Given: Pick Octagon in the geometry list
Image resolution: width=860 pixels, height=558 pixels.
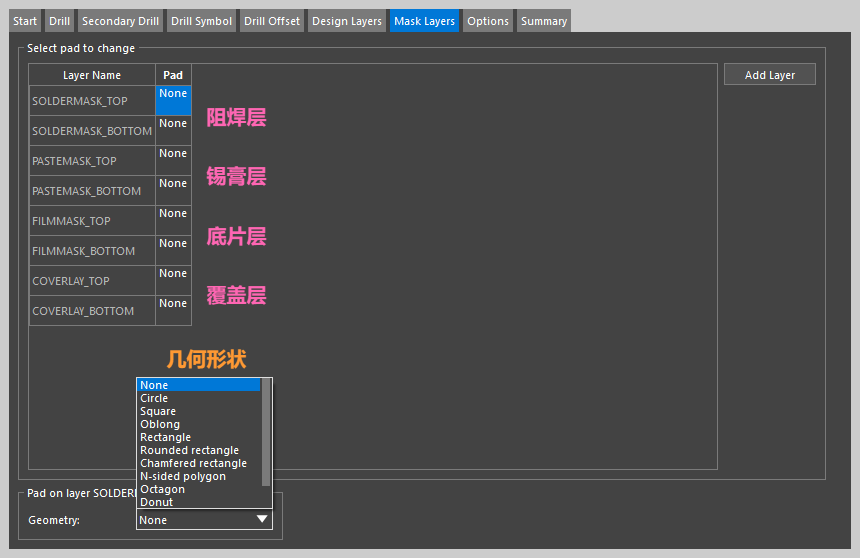Looking at the screenshot, I should tap(162, 489).
